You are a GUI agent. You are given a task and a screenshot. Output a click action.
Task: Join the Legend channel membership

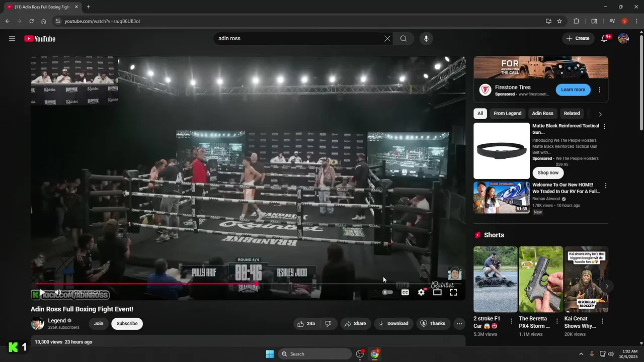tap(99, 324)
